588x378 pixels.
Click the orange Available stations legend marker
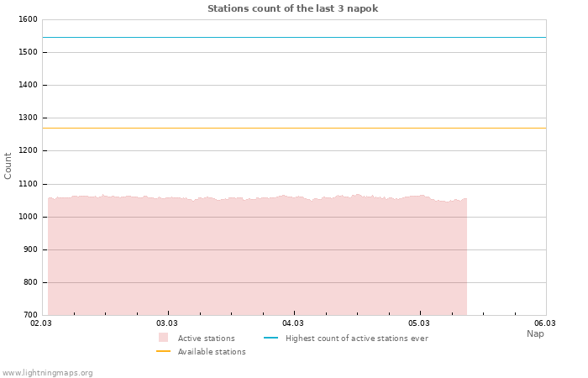coord(163,351)
